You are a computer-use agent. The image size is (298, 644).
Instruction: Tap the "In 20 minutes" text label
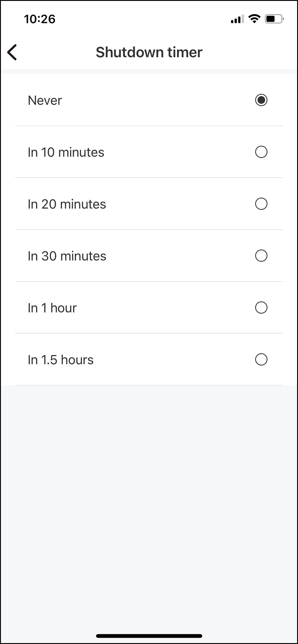click(67, 204)
